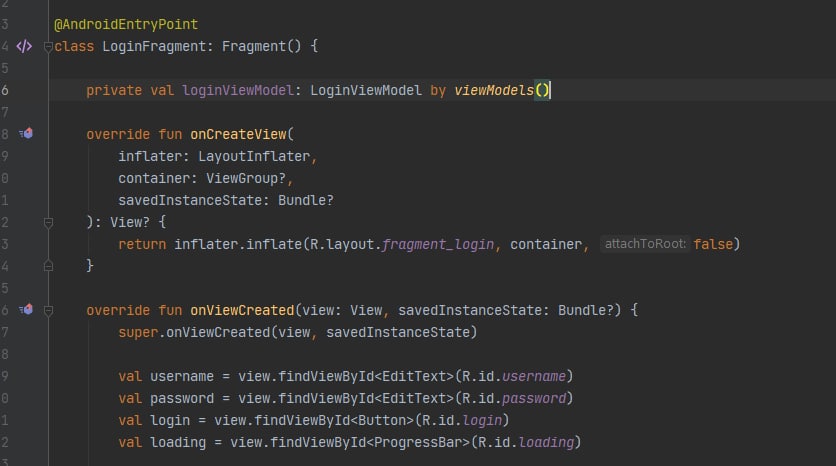Click R.id.login resource reference

(x=462, y=420)
